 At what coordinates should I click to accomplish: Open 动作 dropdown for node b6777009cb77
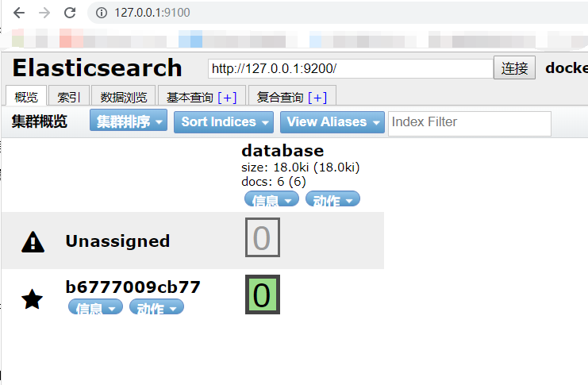(x=156, y=307)
